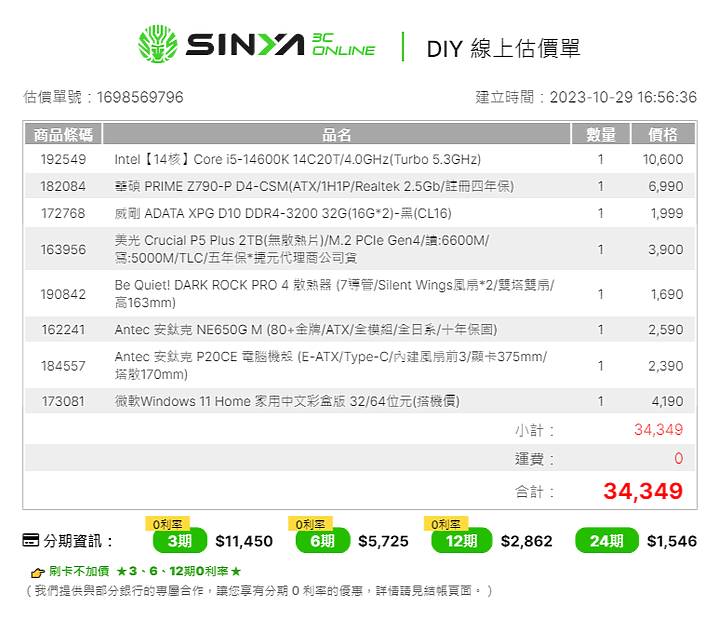
Task: Click the estimate number 1698569796
Action: pos(140,97)
